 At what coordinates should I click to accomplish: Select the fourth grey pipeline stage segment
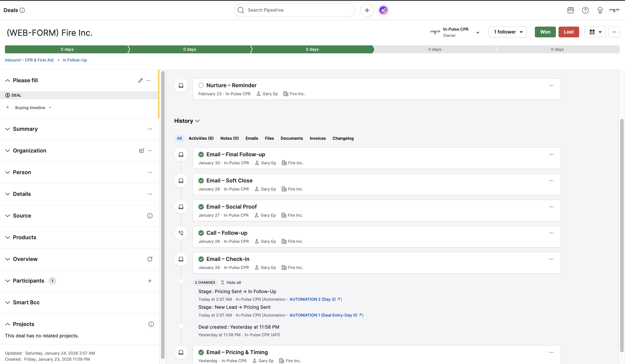click(434, 49)
